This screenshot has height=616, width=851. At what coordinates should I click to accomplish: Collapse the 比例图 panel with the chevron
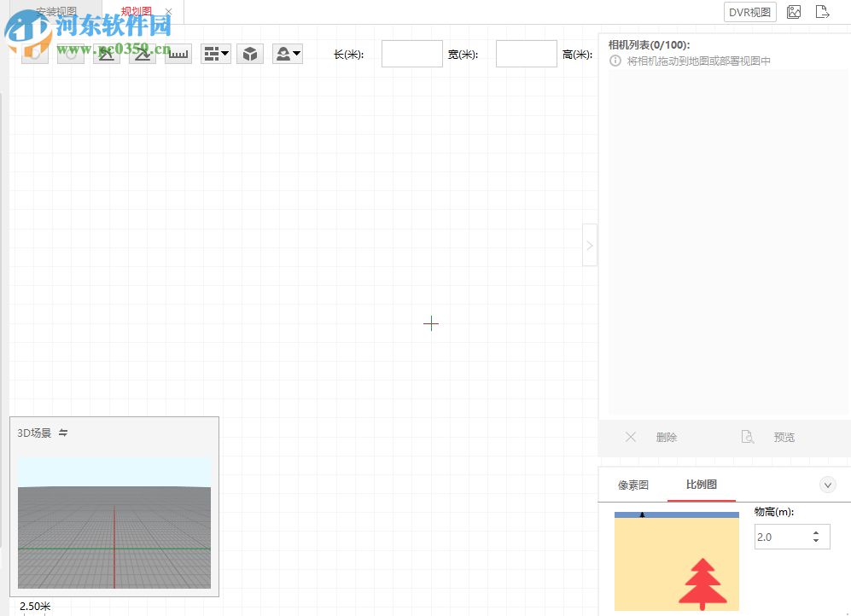(x=827, y=484)
